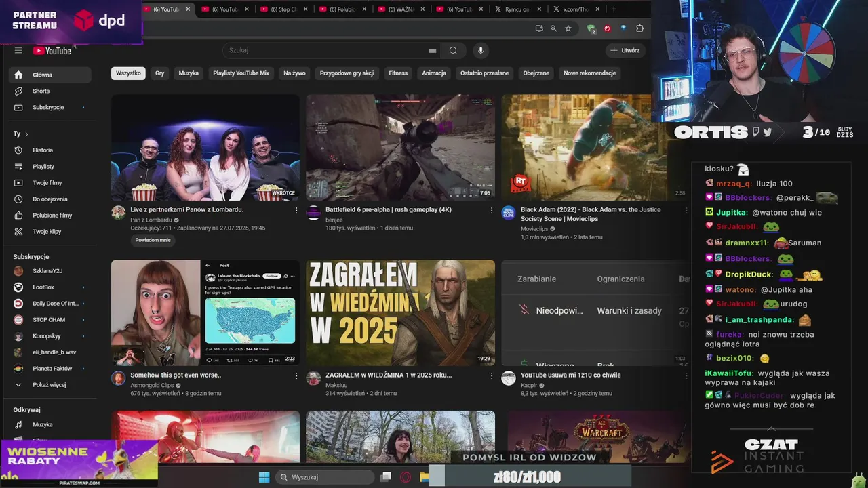Select the Wszystko filter chip
This screenshot has width=868, height=488.
coord(128,73)
